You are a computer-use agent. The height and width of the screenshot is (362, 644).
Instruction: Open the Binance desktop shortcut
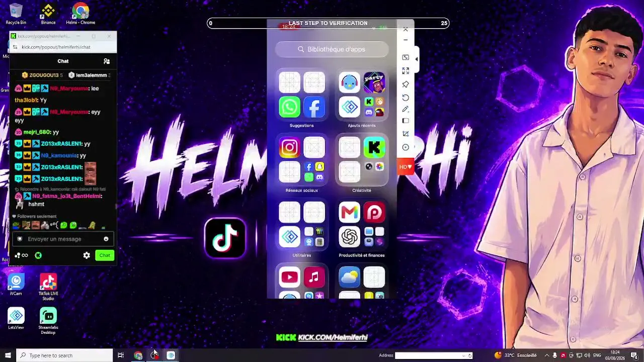tap(48, 14)
